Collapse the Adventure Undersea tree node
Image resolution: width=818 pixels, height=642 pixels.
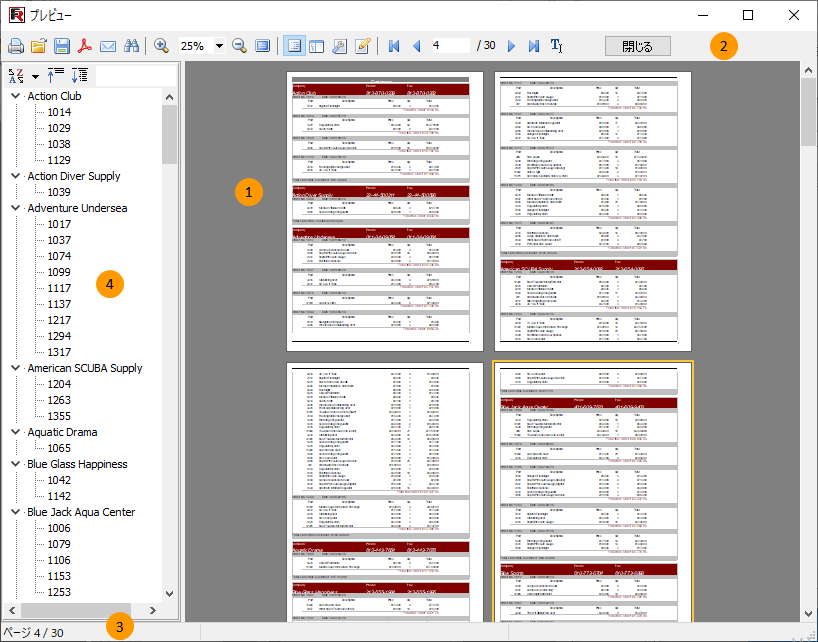14,208
